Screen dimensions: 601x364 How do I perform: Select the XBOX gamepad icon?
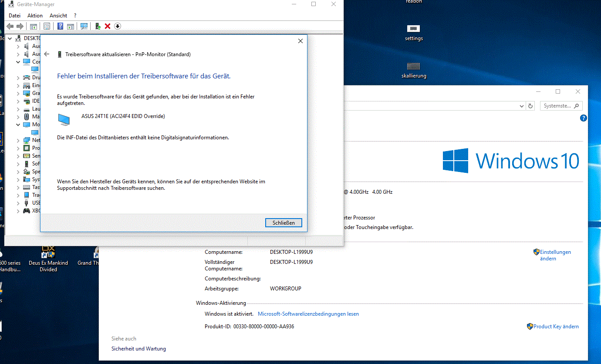26,211
